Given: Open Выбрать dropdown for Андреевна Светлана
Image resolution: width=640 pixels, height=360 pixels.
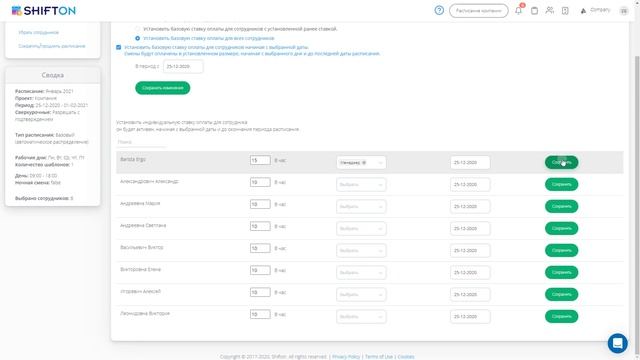Looking at the screenshot, I should click(361, 229).
